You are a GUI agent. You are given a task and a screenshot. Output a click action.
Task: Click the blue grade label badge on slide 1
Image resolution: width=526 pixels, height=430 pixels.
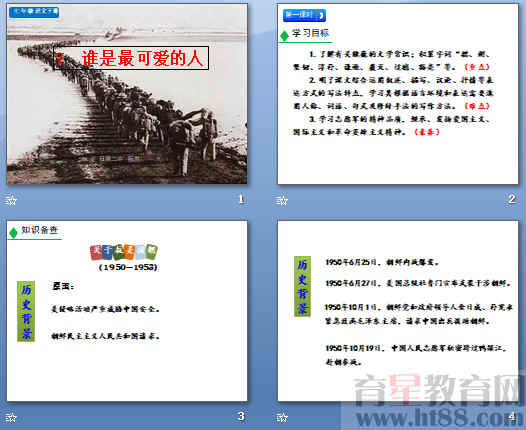34,12
